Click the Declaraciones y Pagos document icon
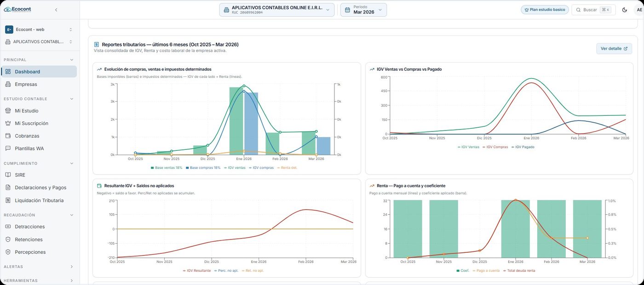Viewport: 644px width, 285px height. tap(8, 188)
